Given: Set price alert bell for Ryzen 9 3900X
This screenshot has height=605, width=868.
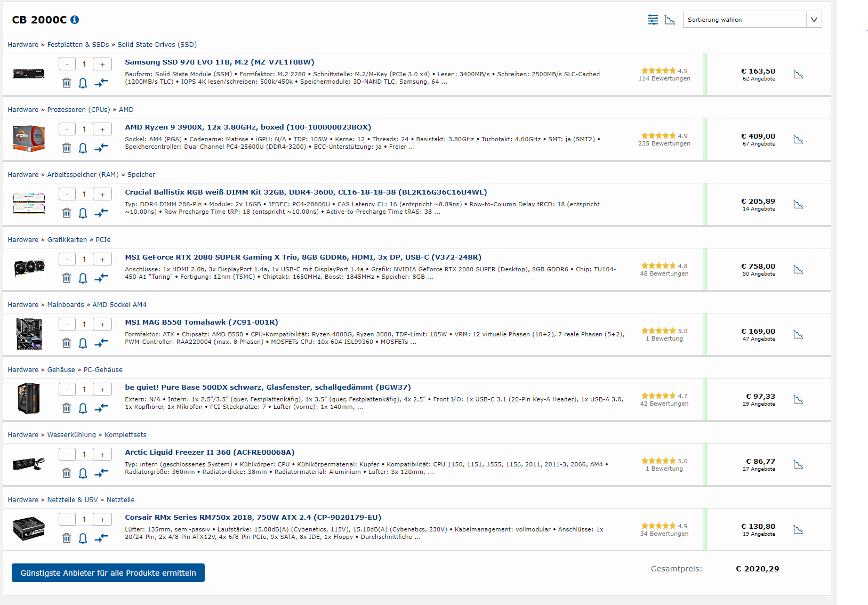Looking at the screenshot, I should tap(83, 148).
